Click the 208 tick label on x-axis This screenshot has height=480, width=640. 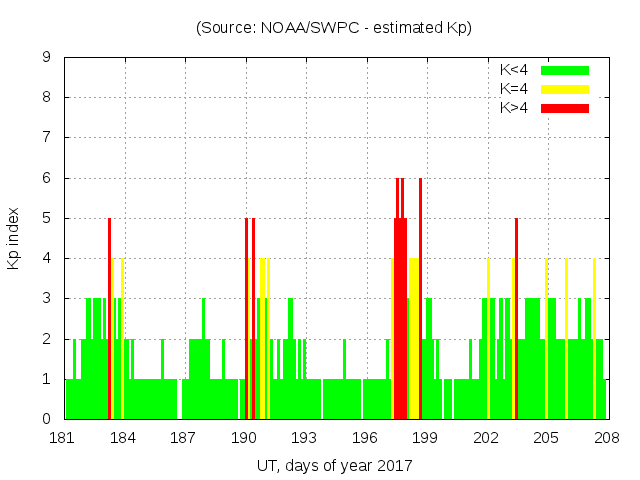[607, 438]
